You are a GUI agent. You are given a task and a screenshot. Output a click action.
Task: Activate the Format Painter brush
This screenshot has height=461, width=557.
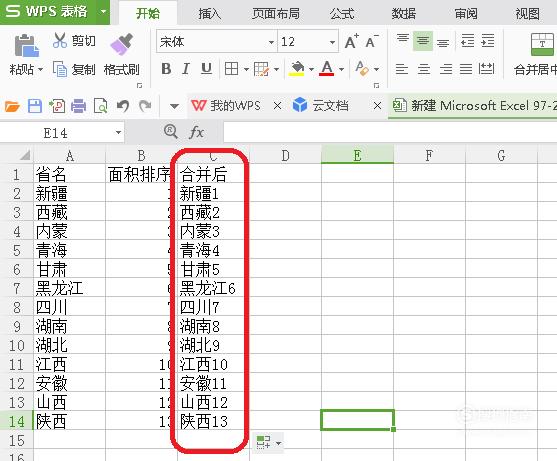[121, 44]
